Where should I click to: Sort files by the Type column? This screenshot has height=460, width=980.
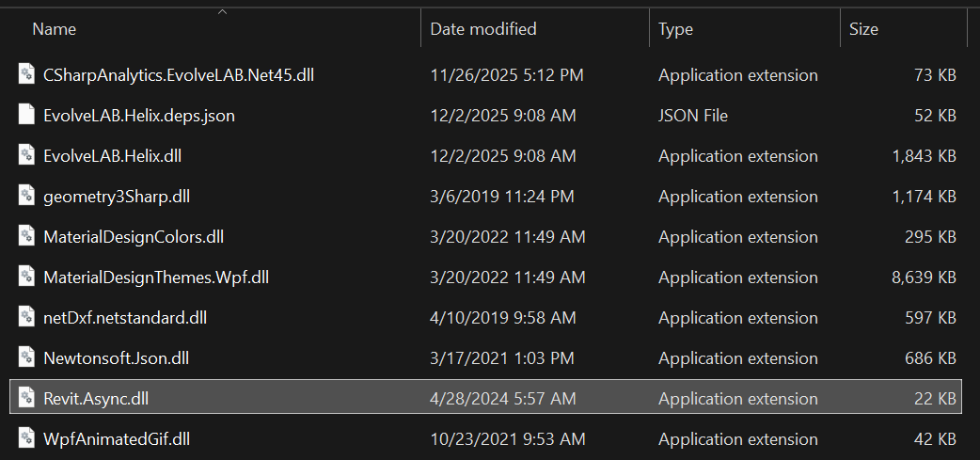point(675,29)
